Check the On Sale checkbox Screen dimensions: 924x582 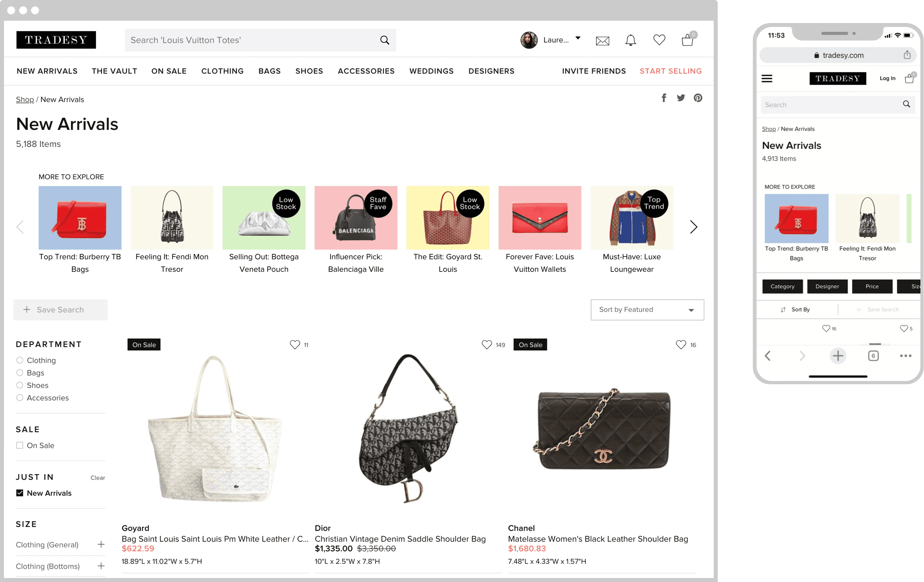[20, 445]
